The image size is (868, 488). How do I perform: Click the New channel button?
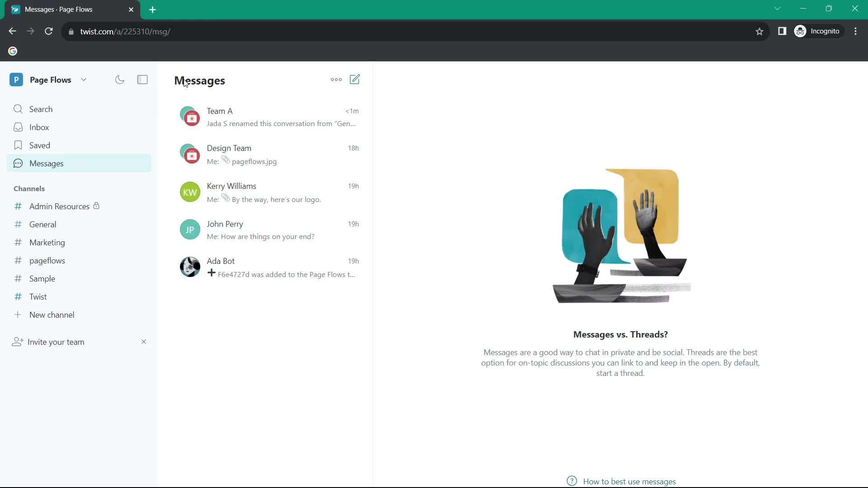tap(52, 314)
